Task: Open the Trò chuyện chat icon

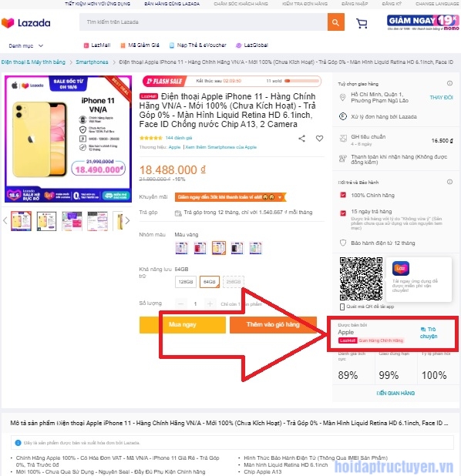Action: (423, 330)
